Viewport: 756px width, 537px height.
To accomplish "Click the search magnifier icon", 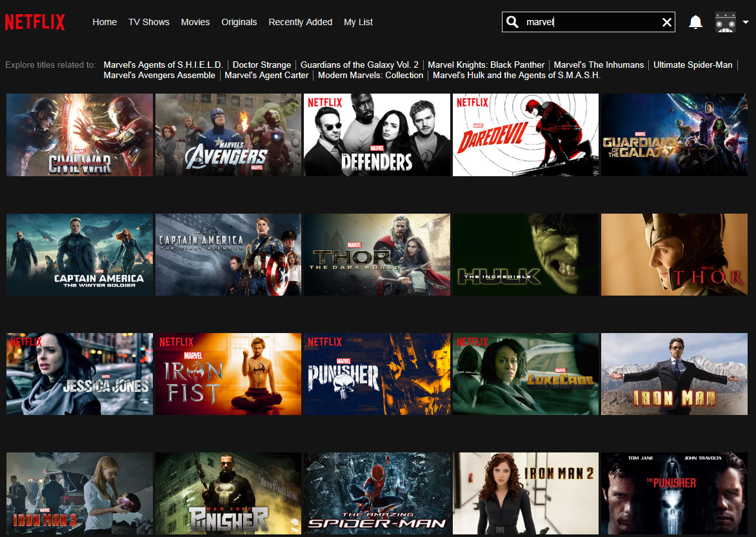I will [x=513, y=22].
